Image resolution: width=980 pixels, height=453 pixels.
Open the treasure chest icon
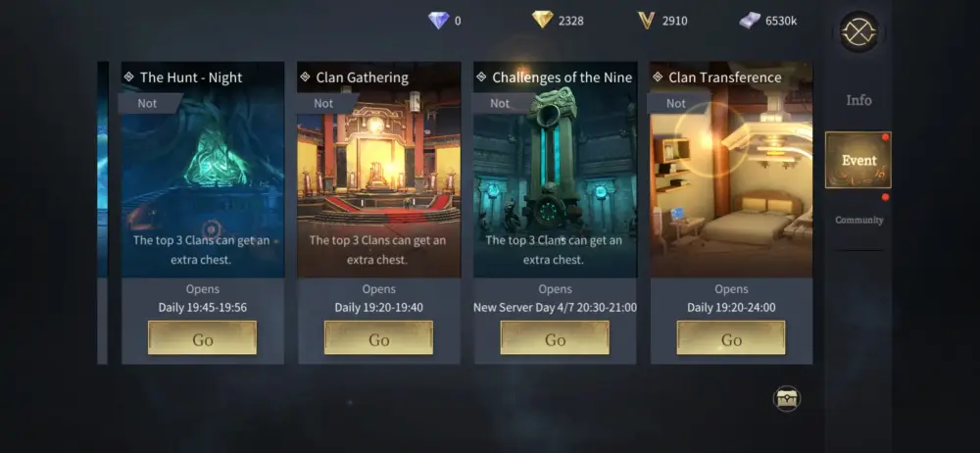click(787, 398)
